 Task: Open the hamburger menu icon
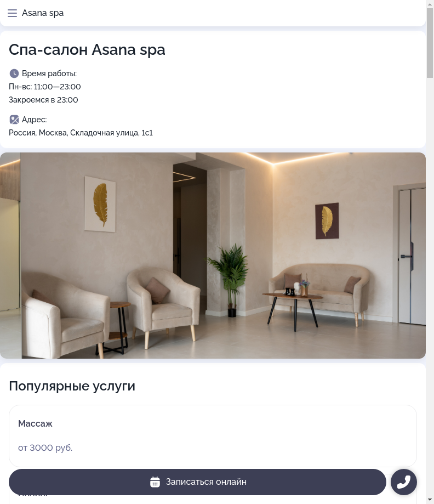click(12, 13)
